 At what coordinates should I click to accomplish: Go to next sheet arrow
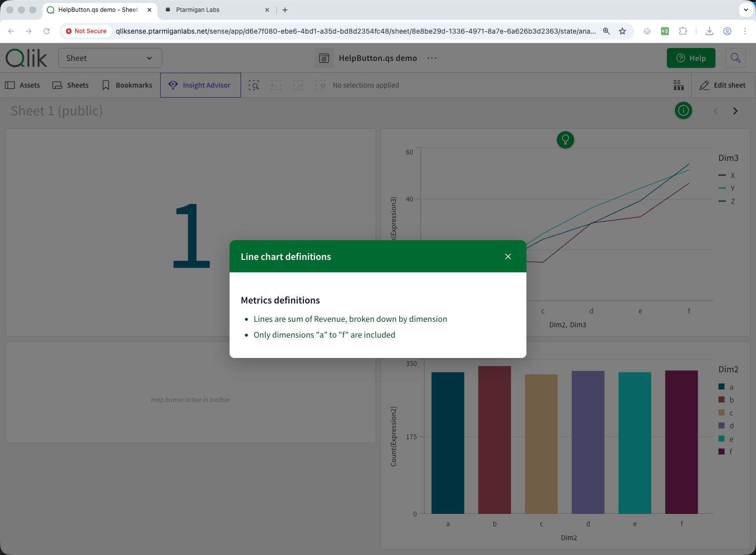coord(735,111)
